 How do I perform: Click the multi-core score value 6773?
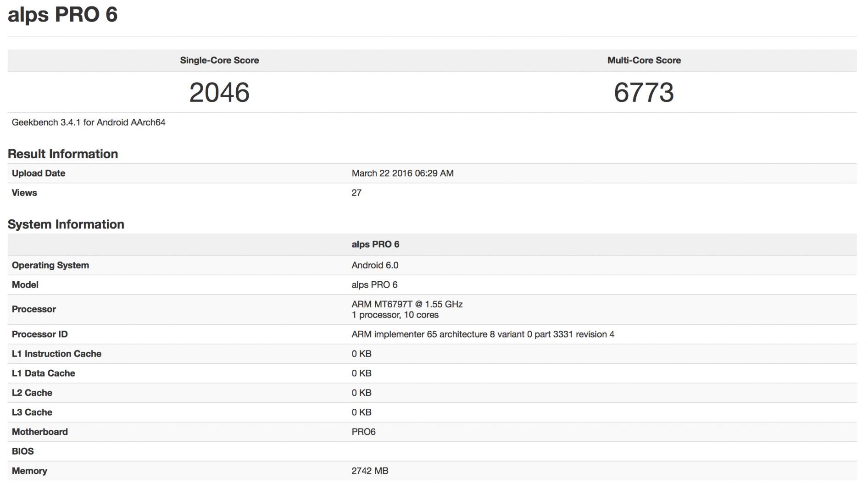(x=644, y=92)
